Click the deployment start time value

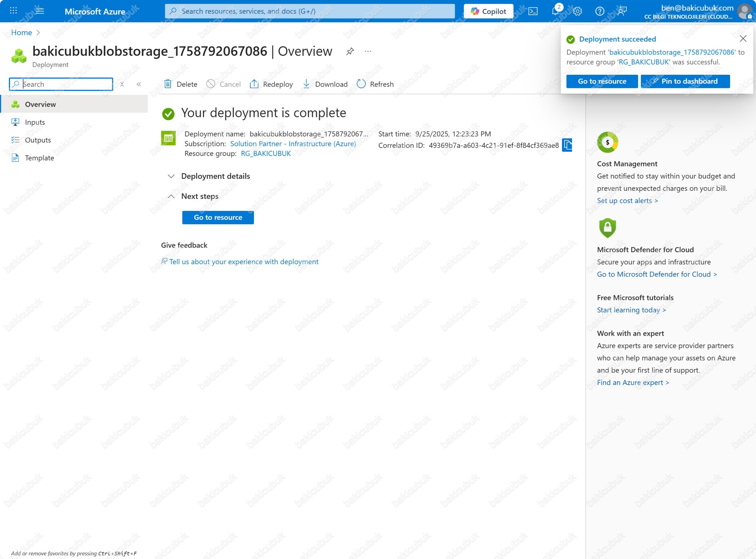[x=453, y=134]
